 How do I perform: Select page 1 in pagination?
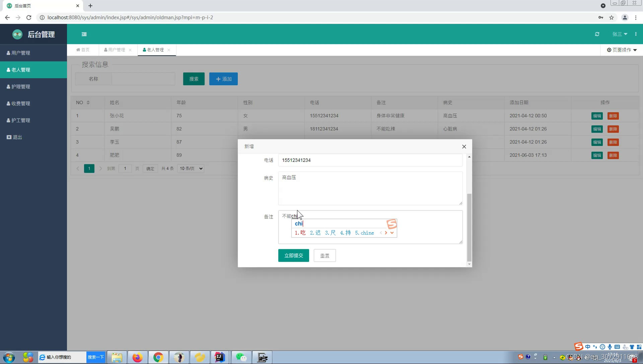89,169
